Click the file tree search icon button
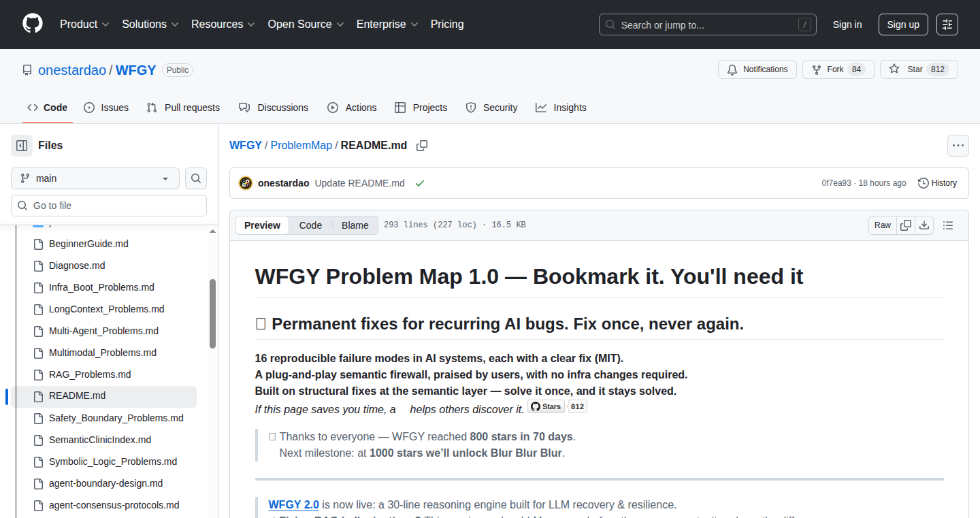Screen dimensions: 980x518 196,178
